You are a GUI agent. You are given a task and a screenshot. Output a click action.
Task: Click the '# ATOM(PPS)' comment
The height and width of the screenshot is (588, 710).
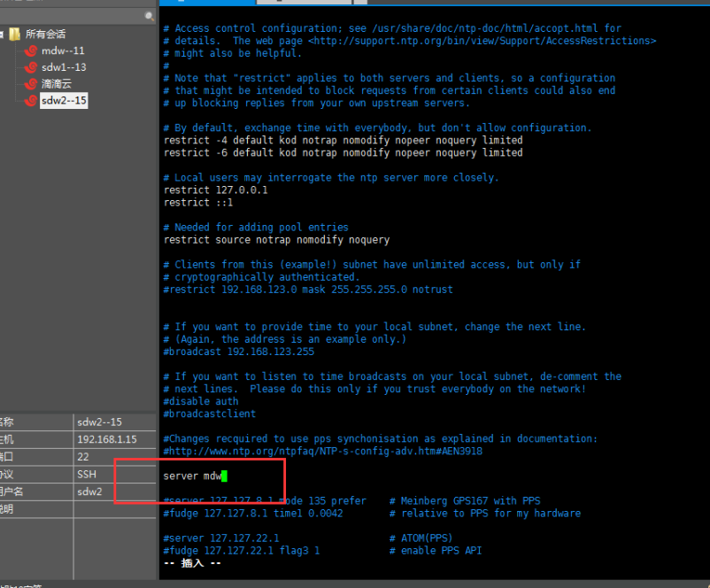click(421, 538)
